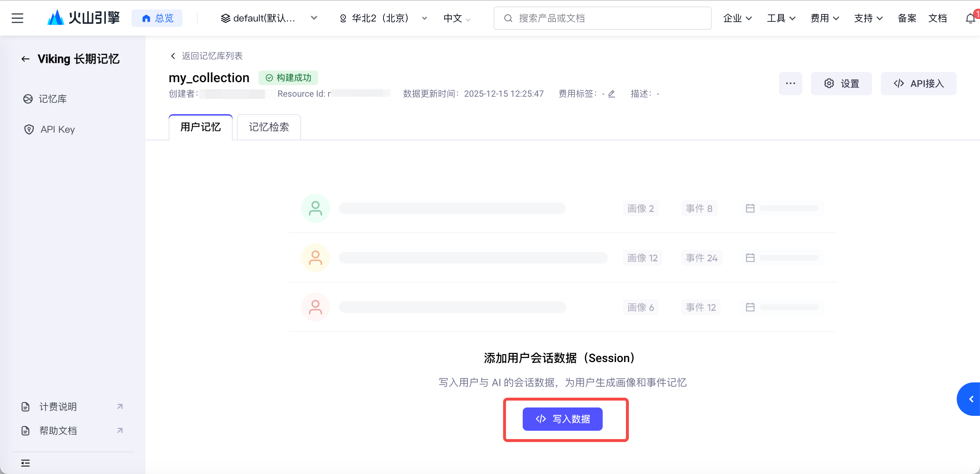The width and height of the screenshot is (980, 474).
Task: Click the back arrow beside Viking 长期记忆
Action: (25, 59)
